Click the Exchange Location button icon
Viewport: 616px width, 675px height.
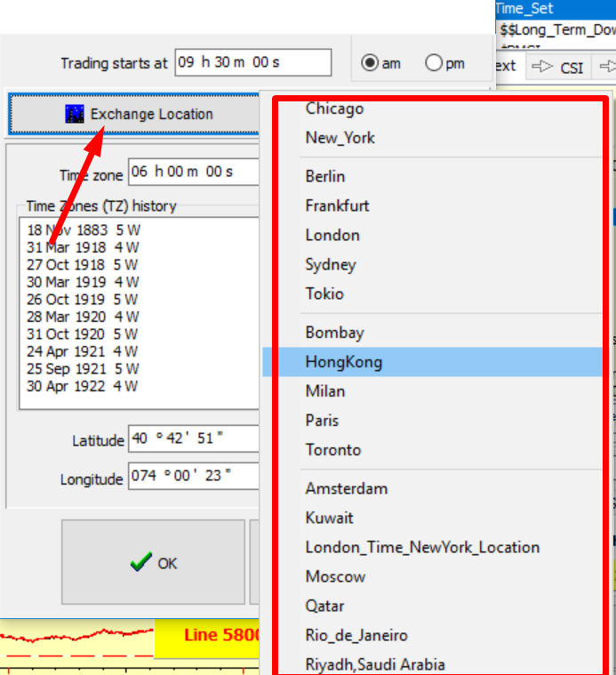(x=74, y=114)
